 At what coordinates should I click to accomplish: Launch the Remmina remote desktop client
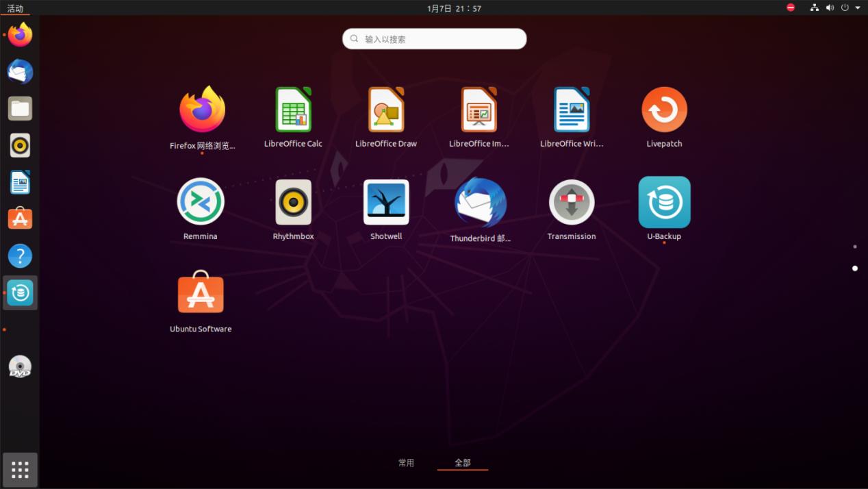click(x=200, y=202)
